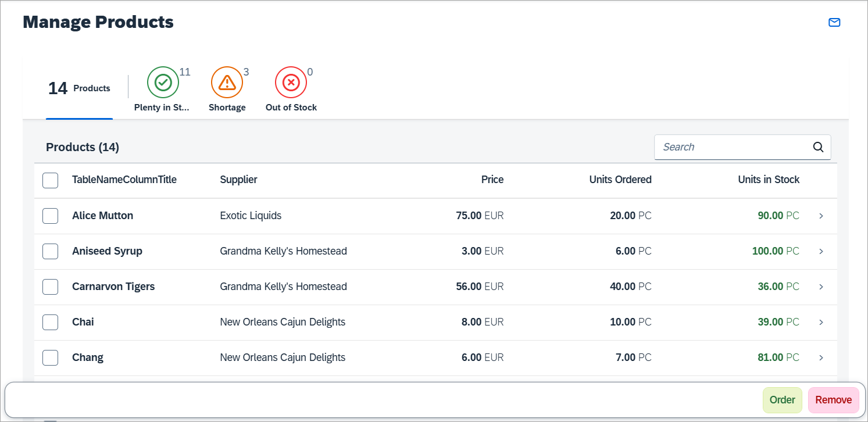Click the Units in Stock column header
868x422 pixels.
coord(769,180)
